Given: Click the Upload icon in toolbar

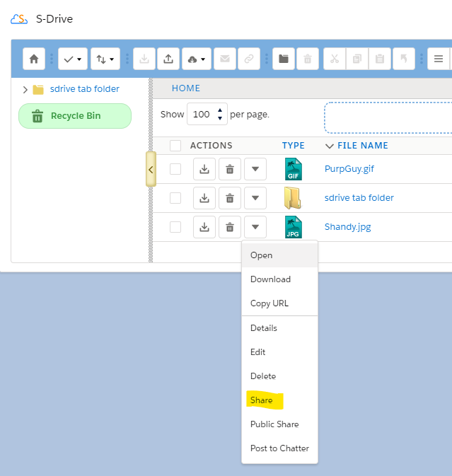Looking at the screenshot, I should pos(168,59).
